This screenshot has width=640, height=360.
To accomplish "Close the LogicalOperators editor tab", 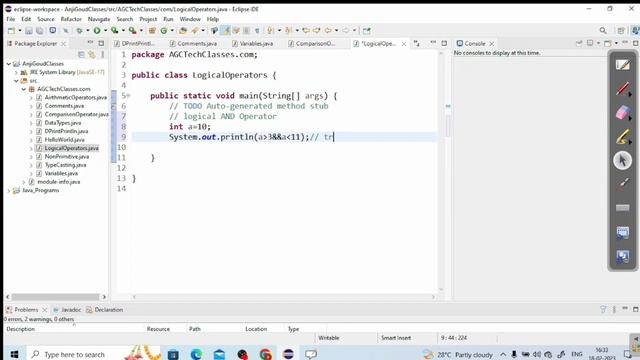I will [x=404, y=44].
